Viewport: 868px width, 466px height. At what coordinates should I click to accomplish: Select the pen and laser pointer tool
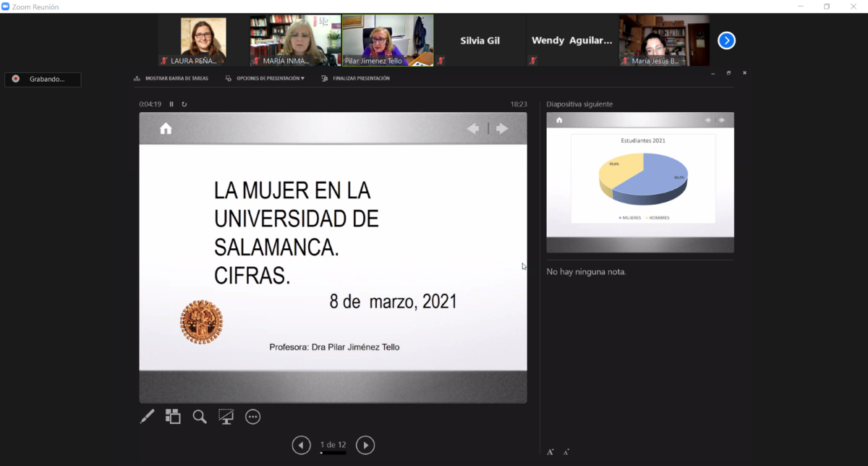pos(147,416)
